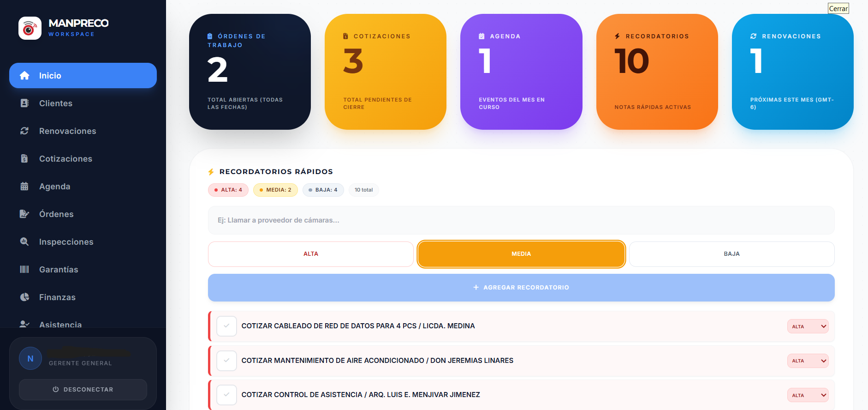Viewport: 868px width, 410px height.
Task: Open Renovaciones section from sidebar
Action: (x=83, y=131)
